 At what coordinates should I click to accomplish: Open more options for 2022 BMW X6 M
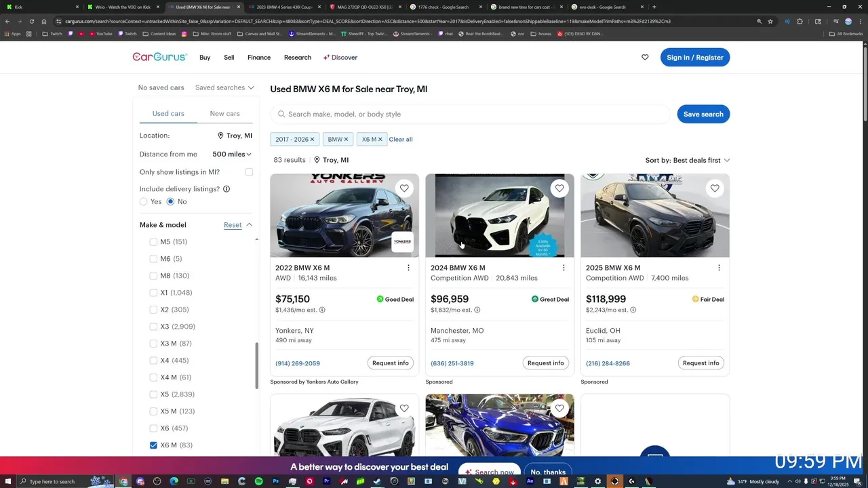(x=408, y=268)
